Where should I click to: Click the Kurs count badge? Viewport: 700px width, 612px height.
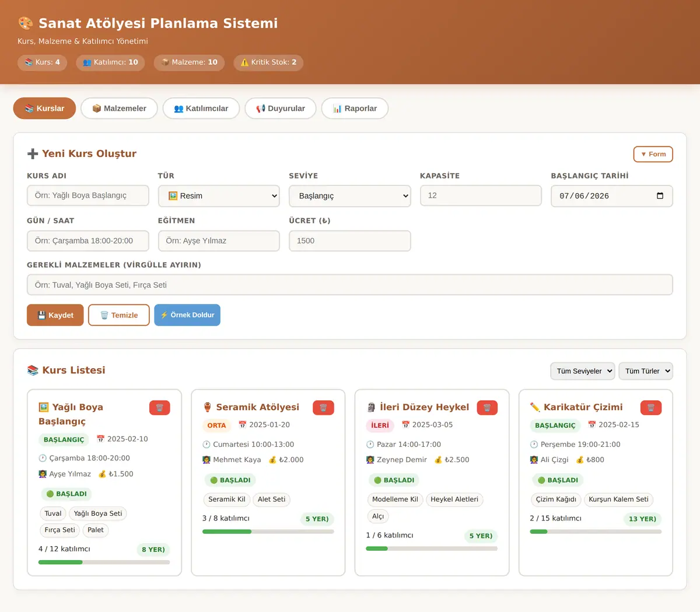click(42, 62)
